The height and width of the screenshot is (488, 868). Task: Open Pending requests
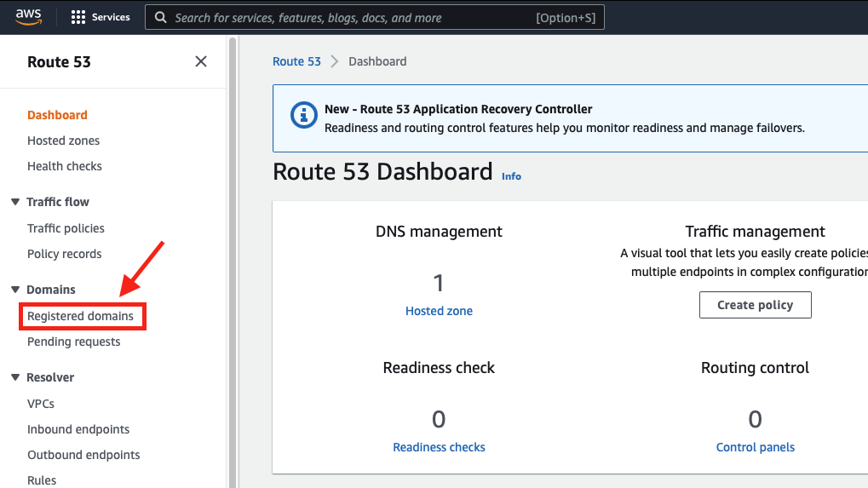tap(73, 342)
